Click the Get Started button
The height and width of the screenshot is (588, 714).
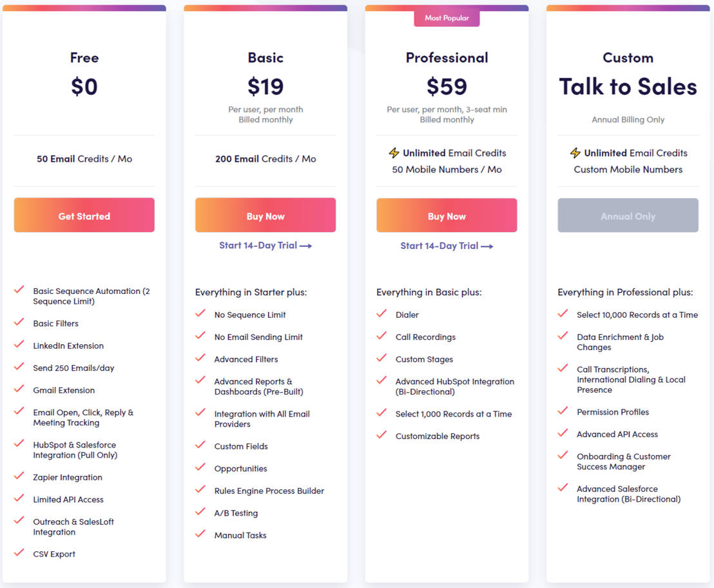84,215
